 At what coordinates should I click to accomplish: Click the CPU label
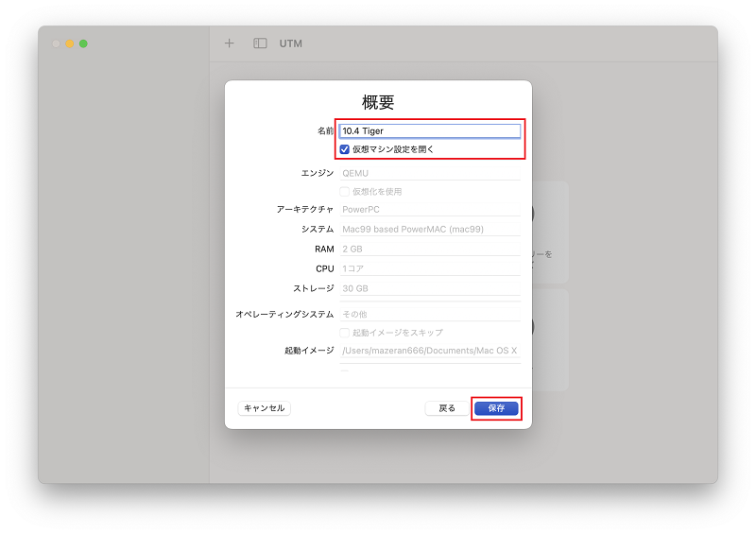click(324, 268)
